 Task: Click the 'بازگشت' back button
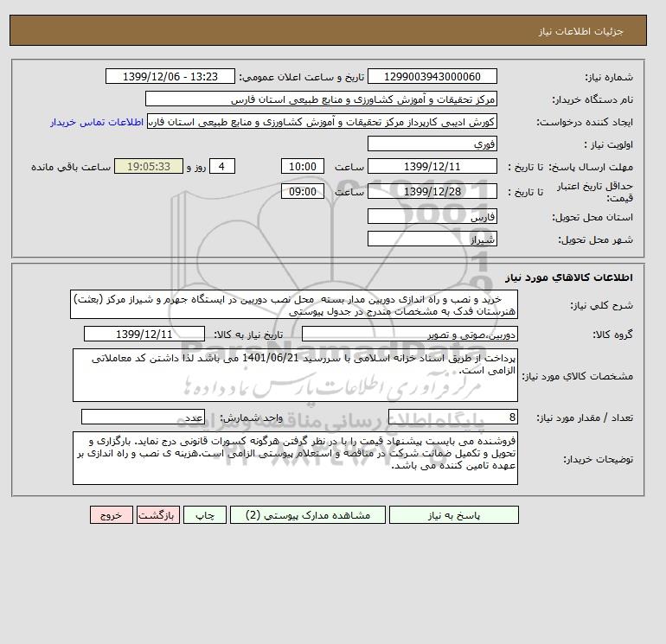pos(158,515)
